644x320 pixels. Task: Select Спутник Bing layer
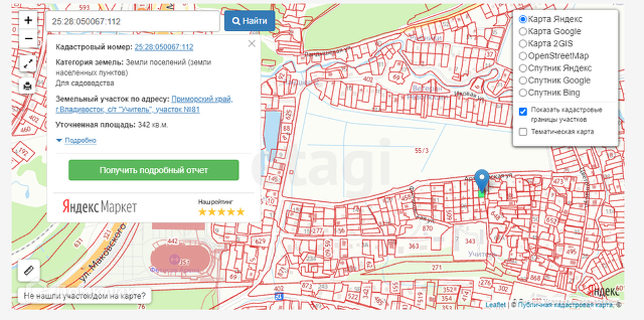point(523,93)
